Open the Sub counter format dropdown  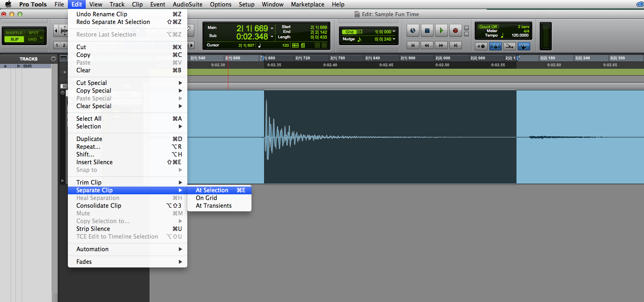[x=272, y=37]
